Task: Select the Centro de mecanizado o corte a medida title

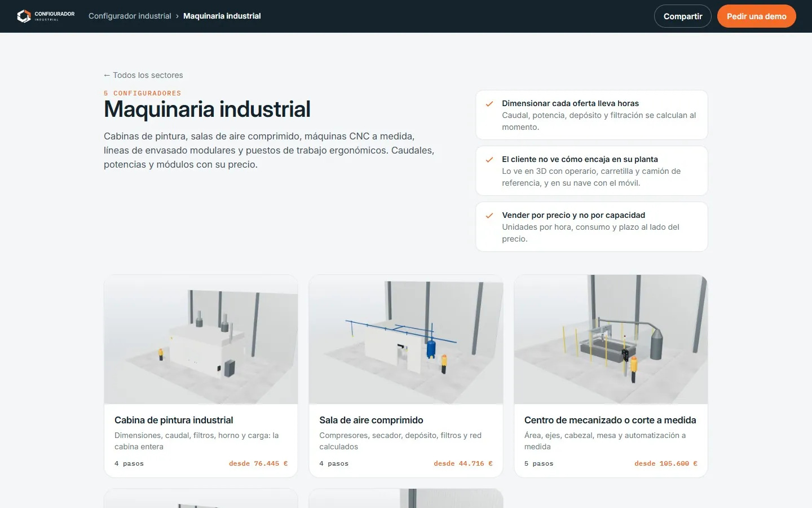Action: click(x=610, y=420)
